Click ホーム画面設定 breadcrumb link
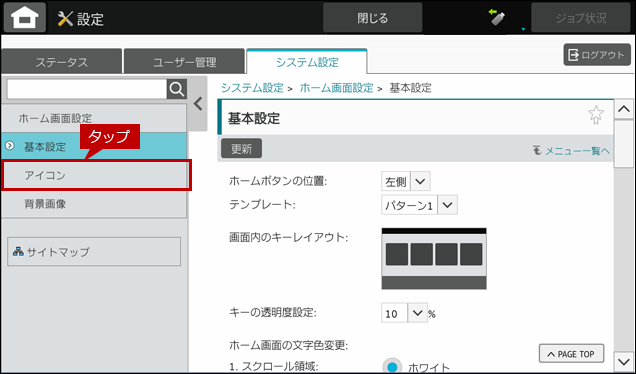636x374 pixels. (336, 88)
